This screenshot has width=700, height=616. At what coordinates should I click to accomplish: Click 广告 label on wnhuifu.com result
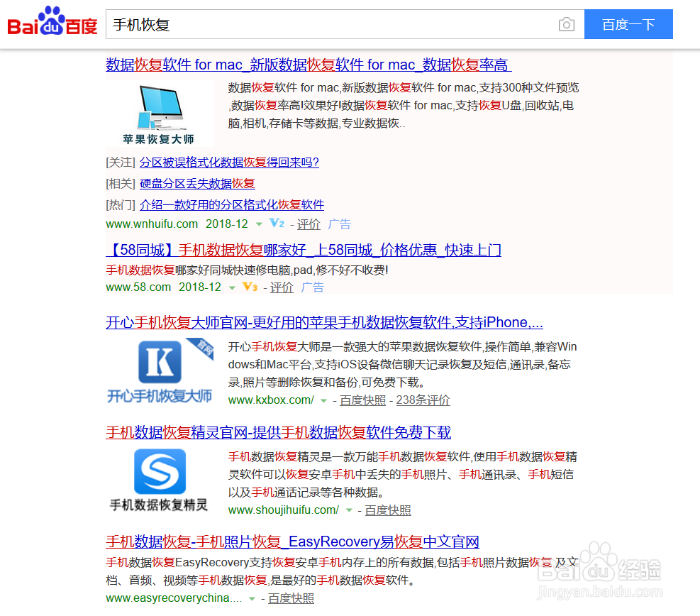[339, 224]
